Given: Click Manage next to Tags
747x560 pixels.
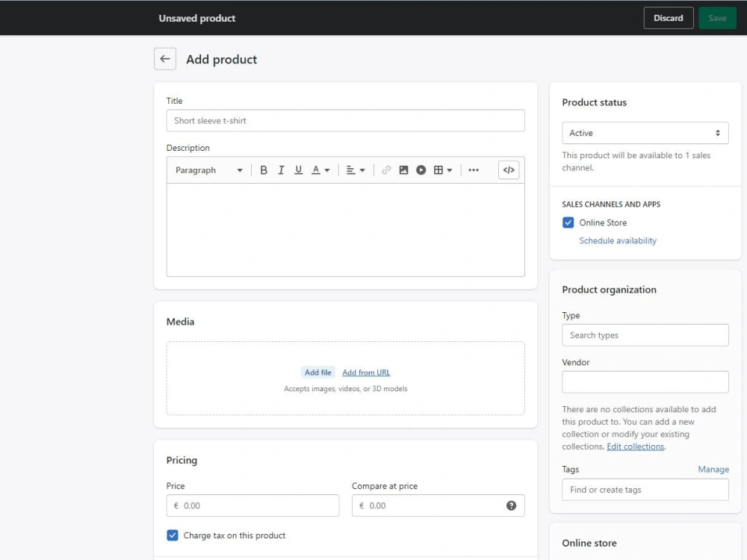Looking at the screenshot, I should coord(713,469).
